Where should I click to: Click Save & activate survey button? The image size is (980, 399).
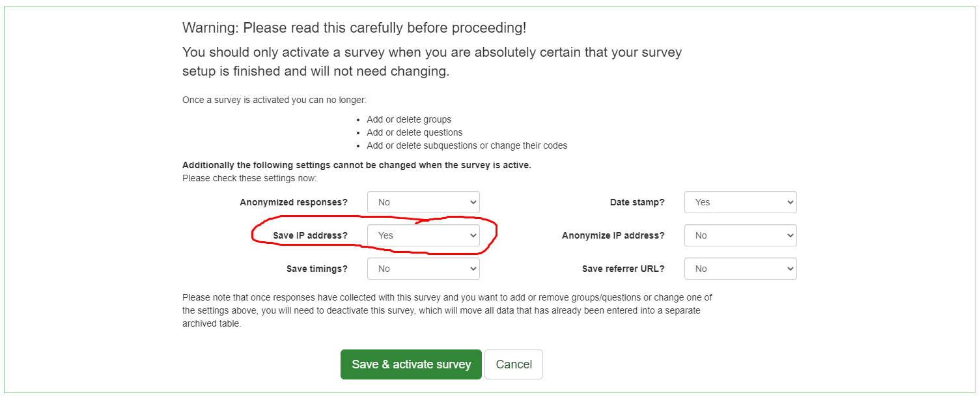click(x=411, y=364)
